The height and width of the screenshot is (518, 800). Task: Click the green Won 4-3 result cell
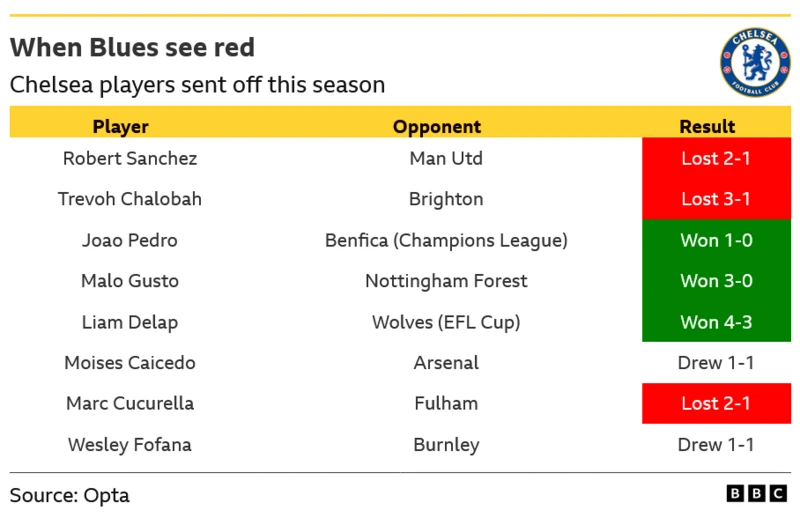click(x=716, y=322)
